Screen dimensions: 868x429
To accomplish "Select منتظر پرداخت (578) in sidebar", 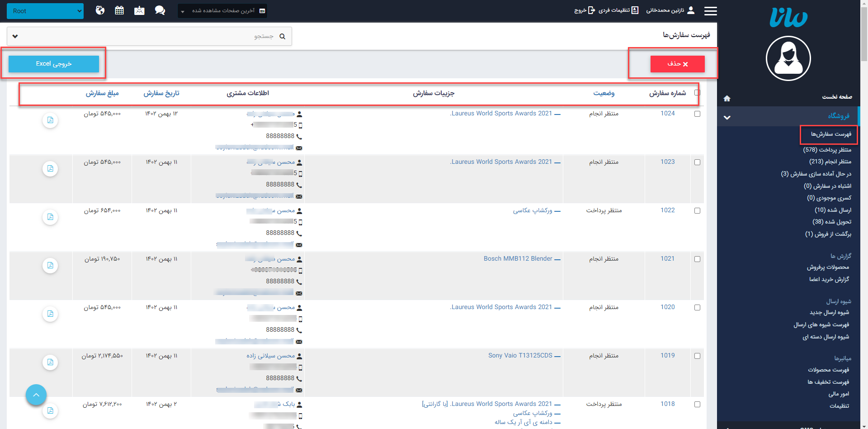I will 827,150.
